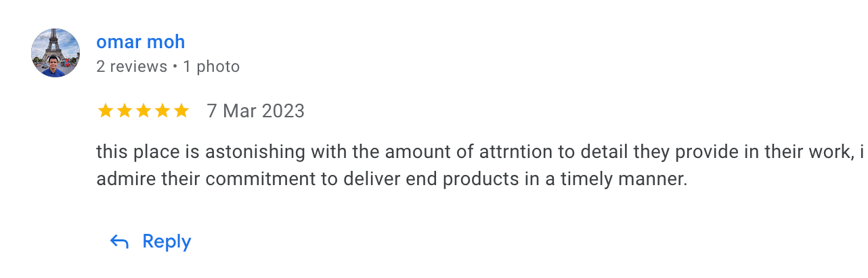Open omar moh's profile picture
The height and width of the screenshot is (278, 868).
[56, 53]
